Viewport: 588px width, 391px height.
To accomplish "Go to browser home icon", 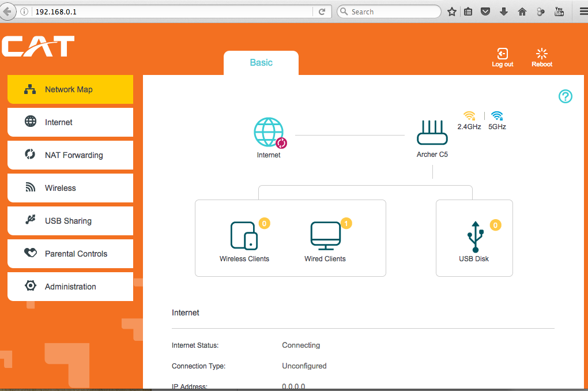I will (522, 12).
